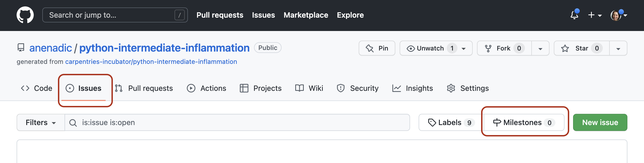Open python-intermediate-inflammation repository link
This screenshot has height=163, width=644.
click(x=164, y=48)
